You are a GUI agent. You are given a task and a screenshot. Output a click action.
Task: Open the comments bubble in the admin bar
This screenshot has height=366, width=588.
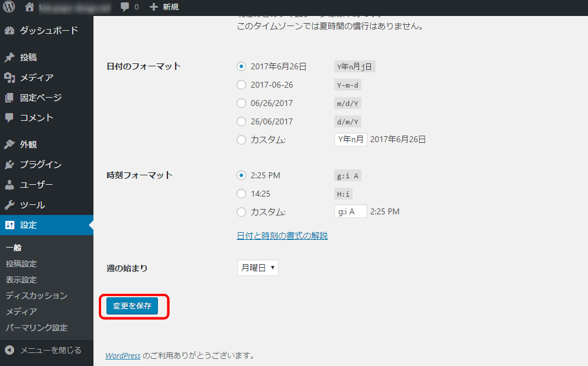click(x=126, y=8)
